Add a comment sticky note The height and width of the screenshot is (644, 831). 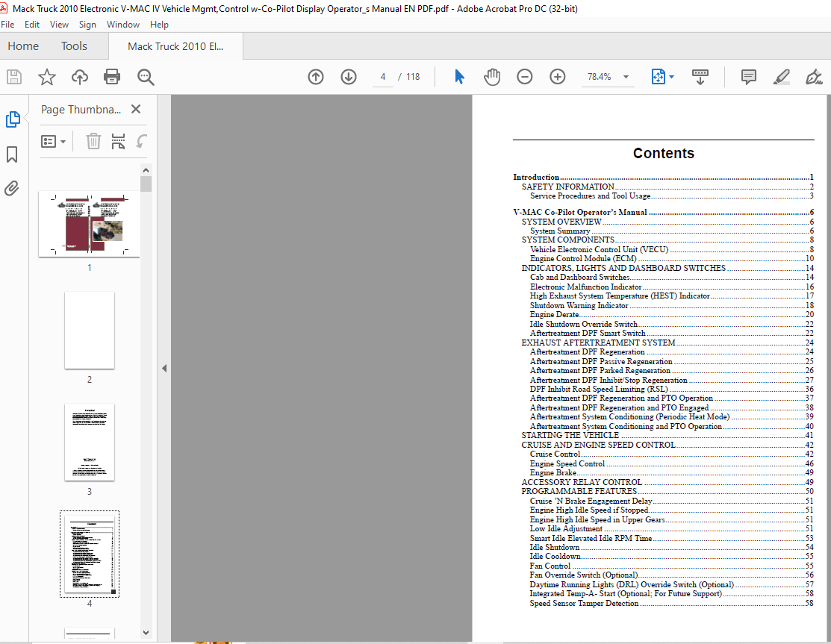748,78
